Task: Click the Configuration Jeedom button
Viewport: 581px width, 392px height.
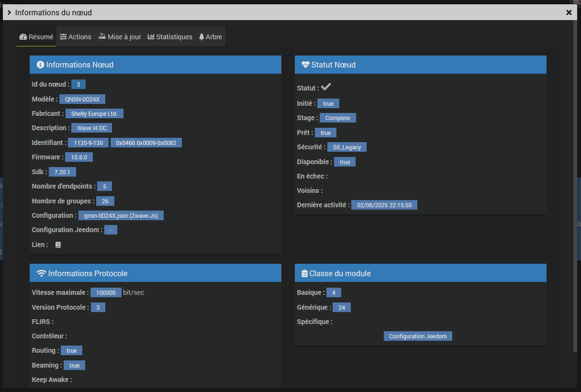Action: [x=418, y=336]
